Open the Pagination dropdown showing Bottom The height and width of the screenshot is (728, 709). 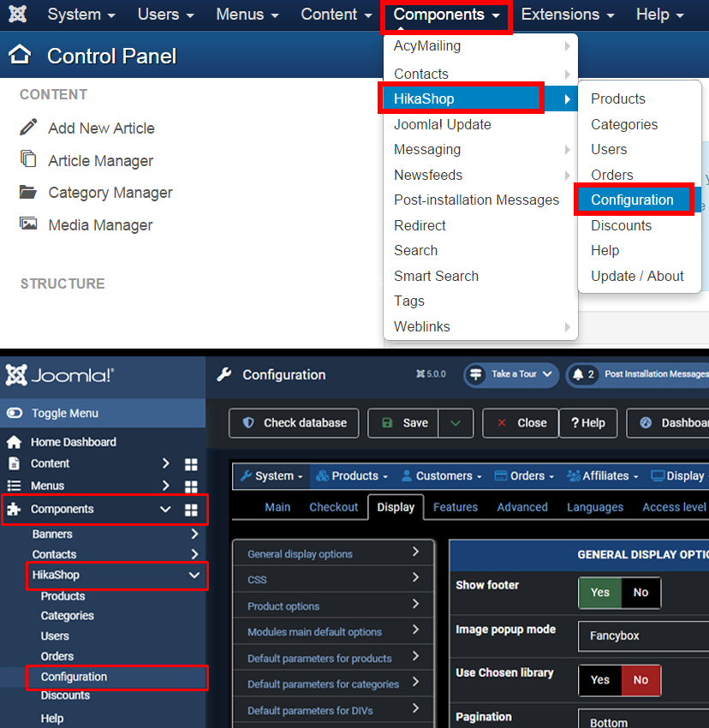coord(644,720)
